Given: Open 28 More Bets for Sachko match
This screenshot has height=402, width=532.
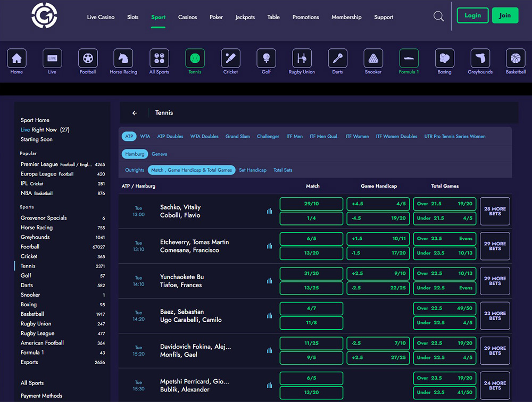Looking at the screenshot, I should click(x=495, y=211).
